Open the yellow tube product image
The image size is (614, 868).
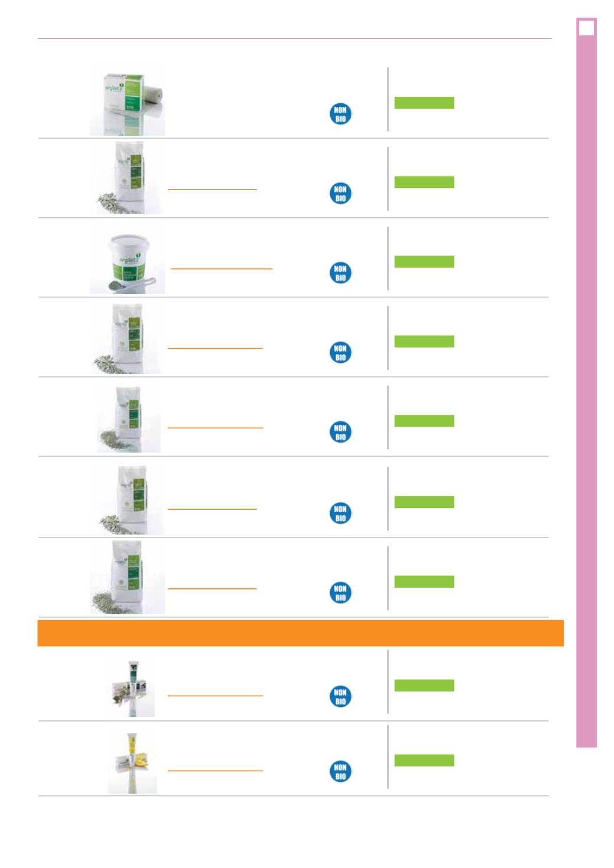(x=133, y=761)
